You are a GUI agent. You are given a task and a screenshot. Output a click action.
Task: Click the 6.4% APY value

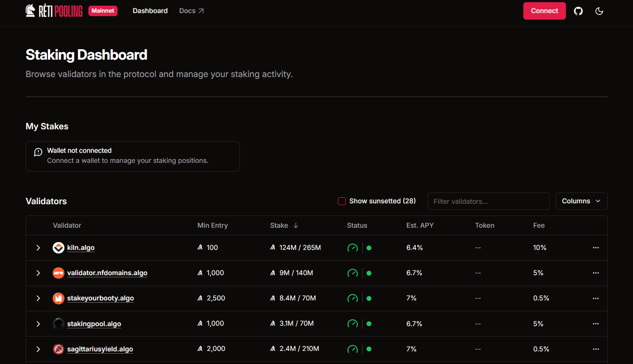pos(414,248)
